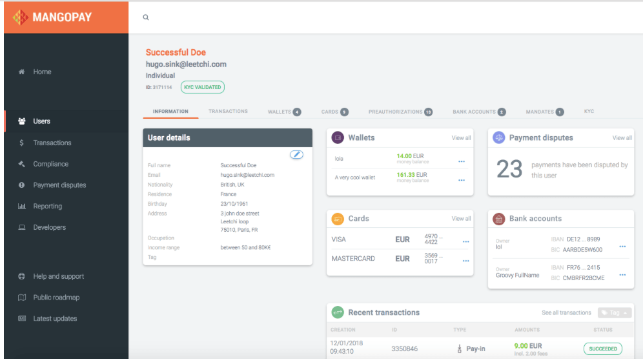Open the KYC tab
The width and height of the screenshot is (643, 364).
click(589, 112)
